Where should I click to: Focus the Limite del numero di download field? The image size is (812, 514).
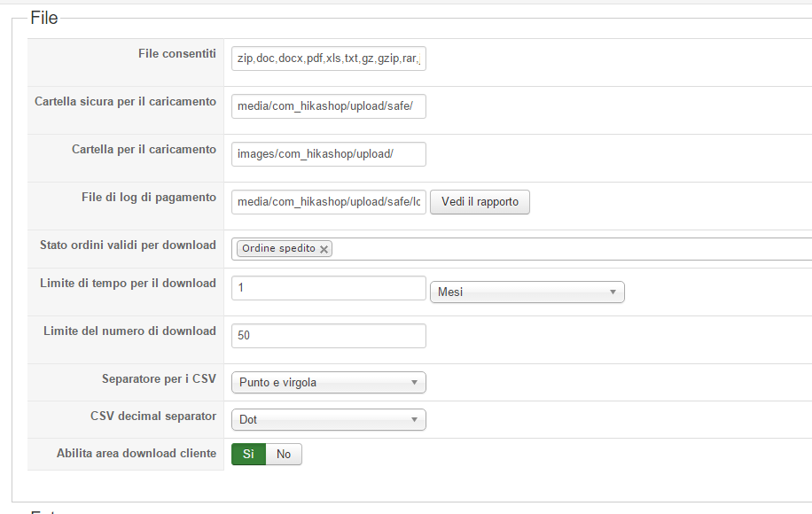click(328, 336)
